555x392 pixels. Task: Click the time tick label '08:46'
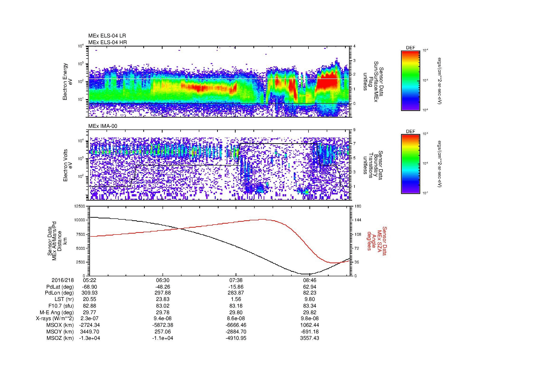click(x=309, y=280)
